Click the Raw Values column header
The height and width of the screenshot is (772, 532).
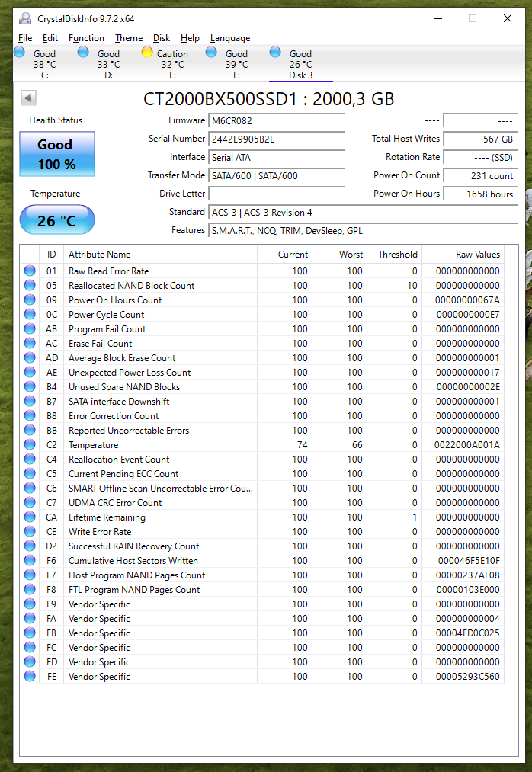point(463,255)
